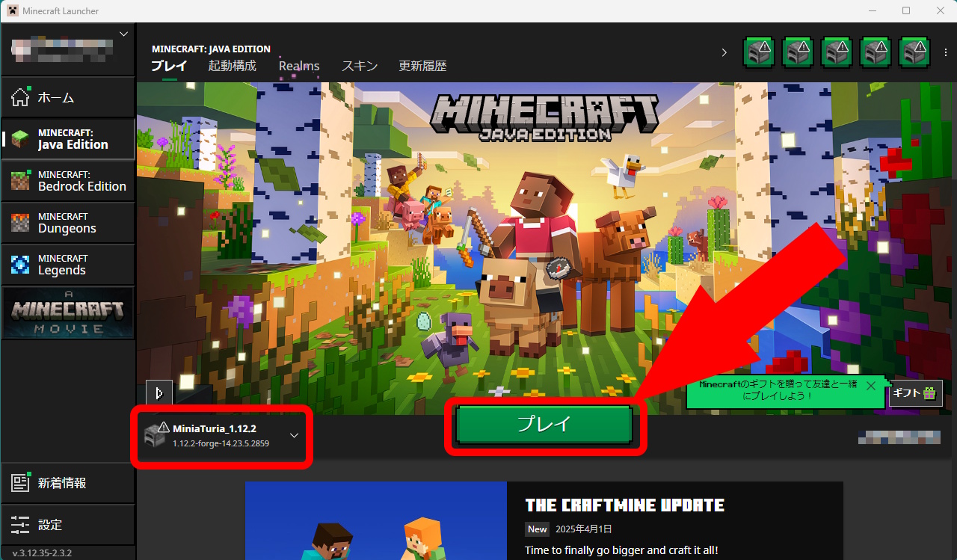Select Minecraft: Java Edition in the sidebar
Viewport: 957px width, 560px height.
pyautogui.click(x=67, y=139)
